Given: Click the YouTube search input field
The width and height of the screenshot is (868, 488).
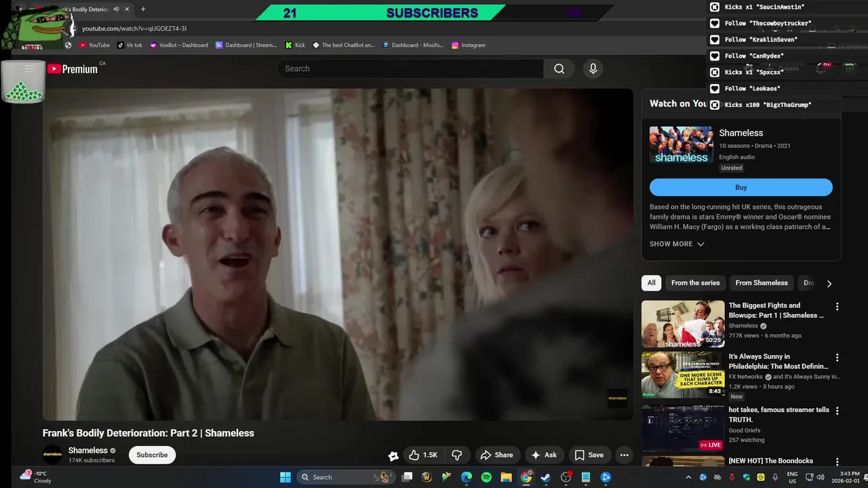Looking at the screenshot, I should [410, 68].
